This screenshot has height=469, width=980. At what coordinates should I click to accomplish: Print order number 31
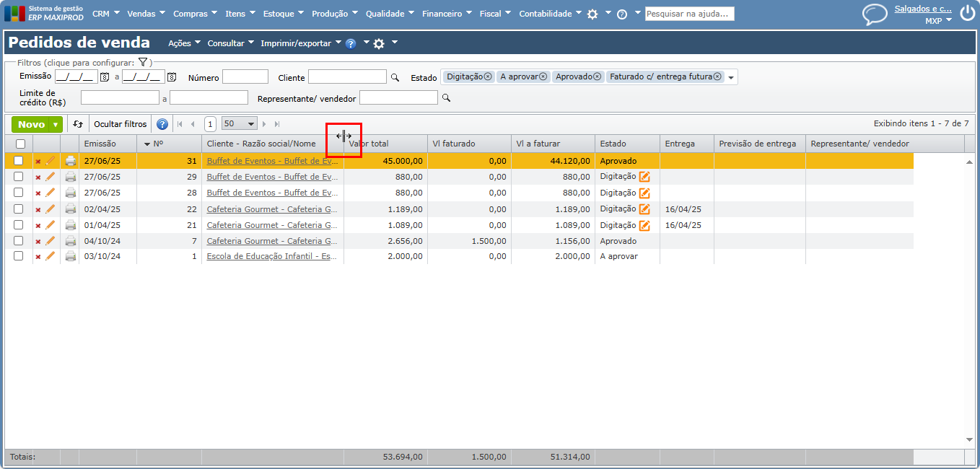70,161
